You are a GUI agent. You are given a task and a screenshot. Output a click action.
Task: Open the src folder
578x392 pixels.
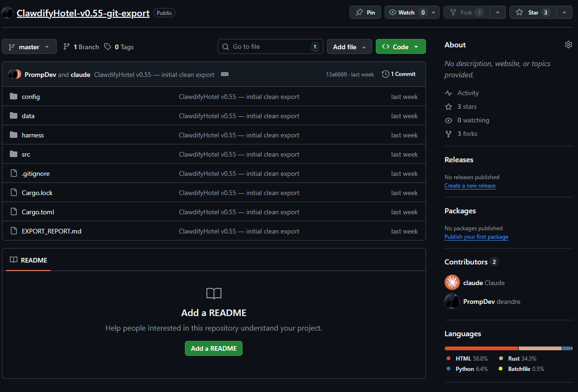[26, 154]
